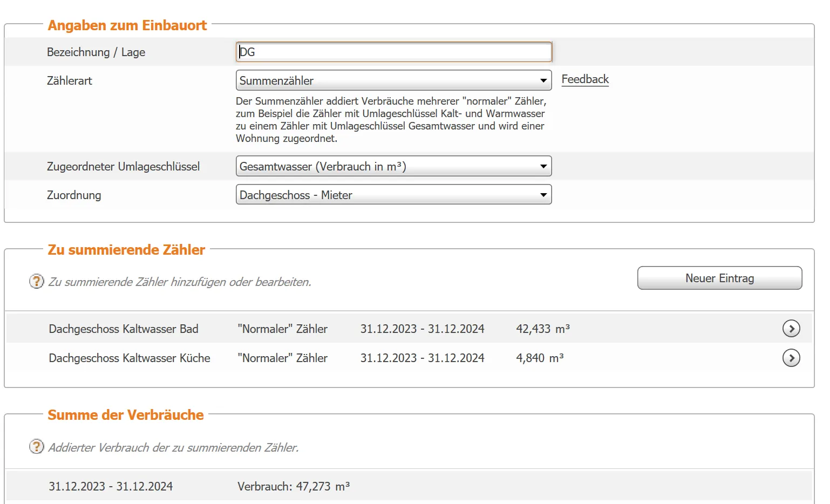Click the 4,840 m³ consumption value
Screen dimensions: 830x504
point(539,358)
